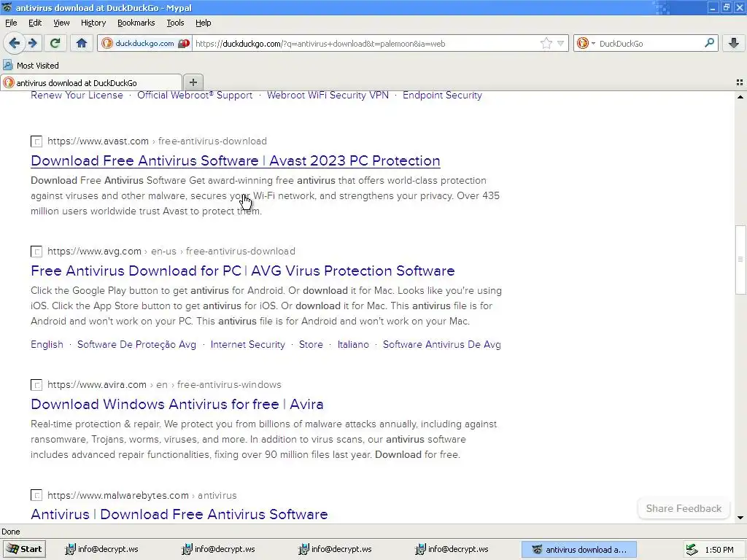747x560 pixels.
Task: Click the page scrollbar down arrow
Action: pyautogui.click(x=740, y=518)
